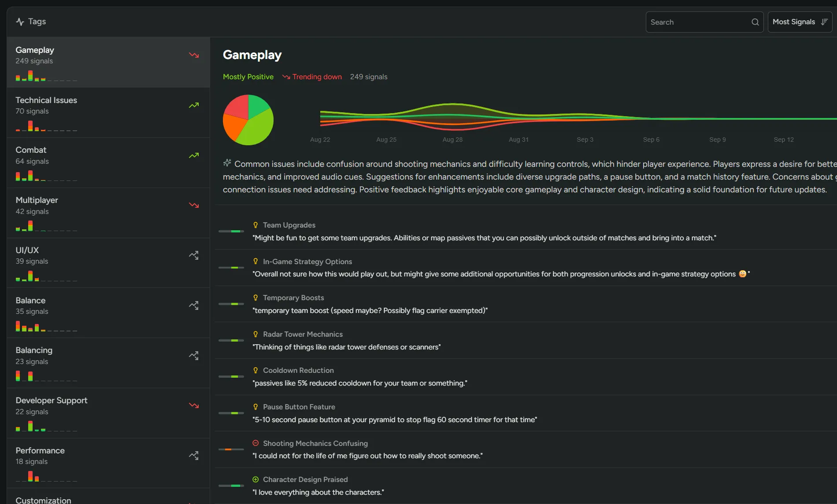The image size is (837, 504).
Task: Open the Radar Tower Mechanics signal
Action: pos(526,340)
